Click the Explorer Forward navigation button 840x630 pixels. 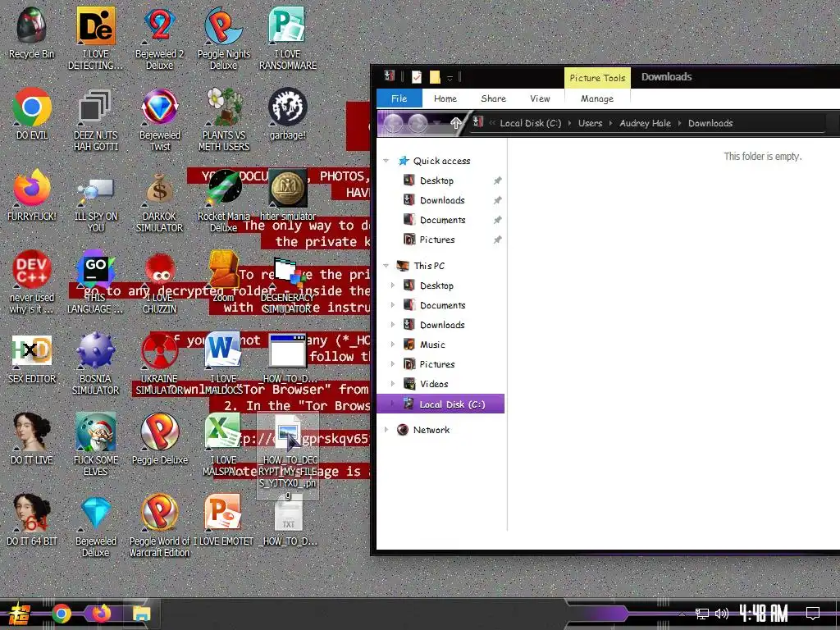pos(418,123)
